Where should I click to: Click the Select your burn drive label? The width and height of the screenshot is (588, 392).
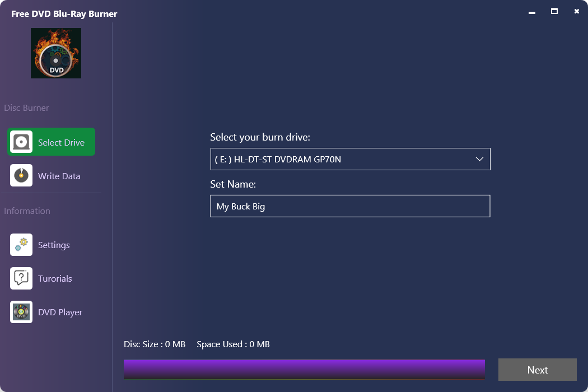click(x=260, y=137)
